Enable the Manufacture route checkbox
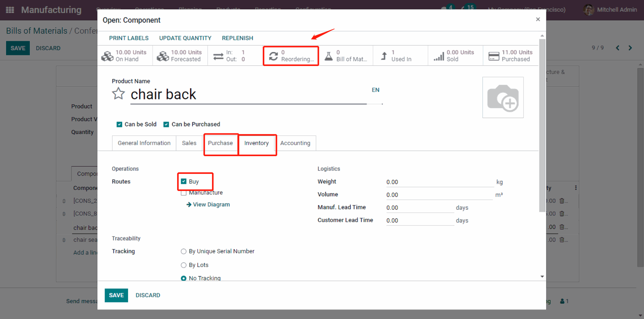The width and height of the screenshot is (644, 319). (183, 193)
